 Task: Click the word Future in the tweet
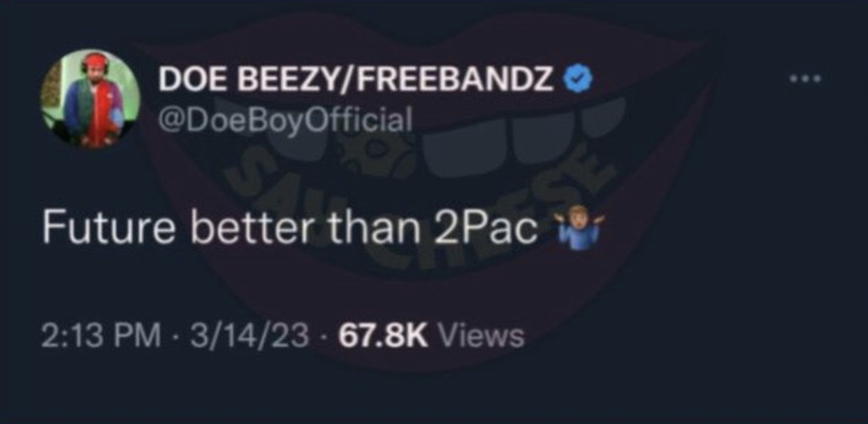[108, 230]
